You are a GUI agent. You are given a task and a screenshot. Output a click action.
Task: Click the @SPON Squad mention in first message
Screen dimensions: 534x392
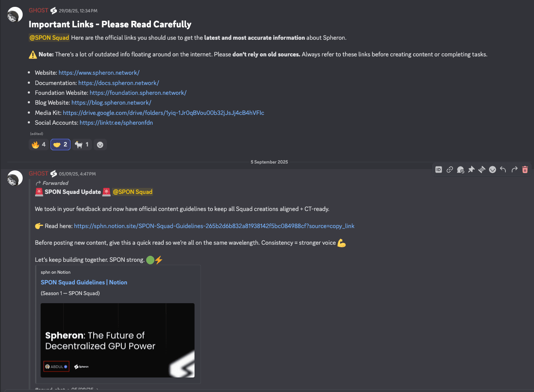tap(49, 38)
